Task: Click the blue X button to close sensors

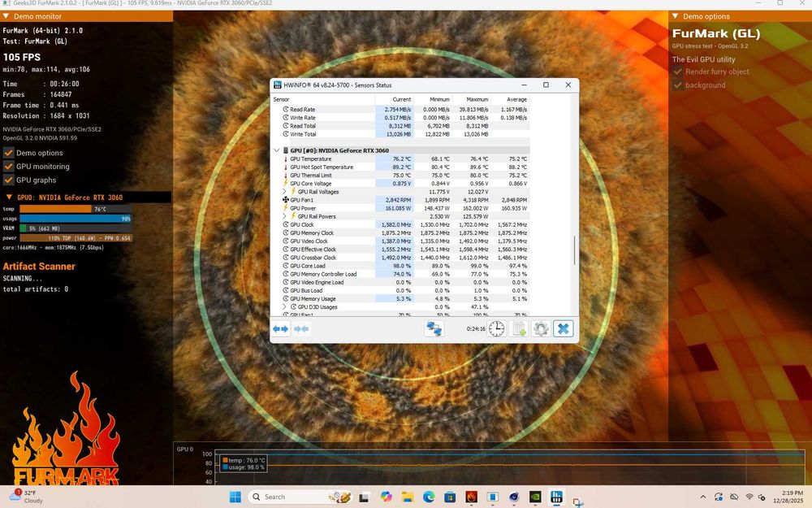Action: tap(564, 328)
